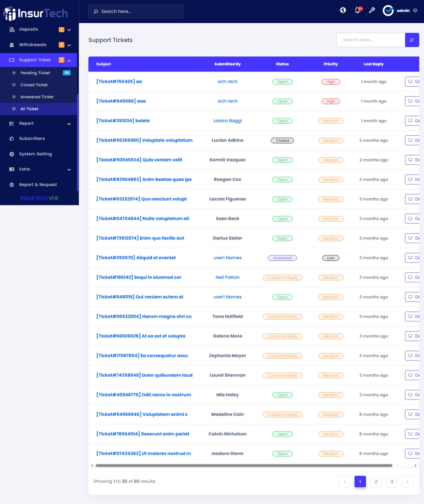The width and height of the screenshot is (424, 504).
Task: Expand the Extra menu chevron
Action: [x=69, y=170]
